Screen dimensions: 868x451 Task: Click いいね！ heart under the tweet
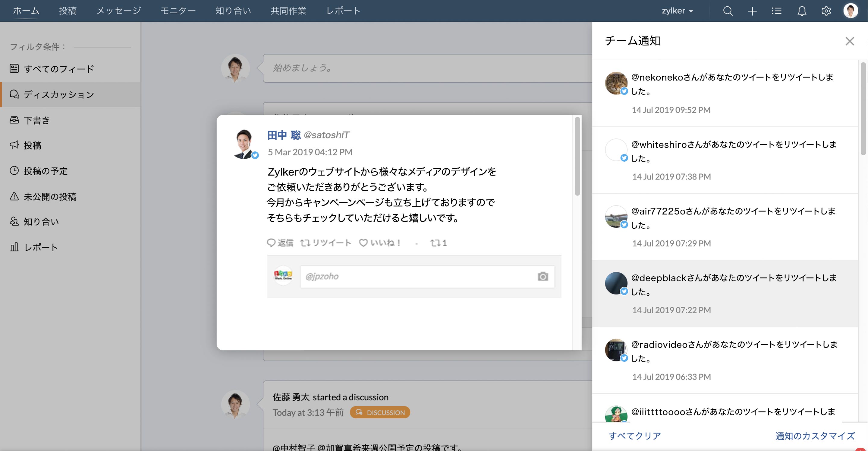pyautogui.click(x=380, y=243)
